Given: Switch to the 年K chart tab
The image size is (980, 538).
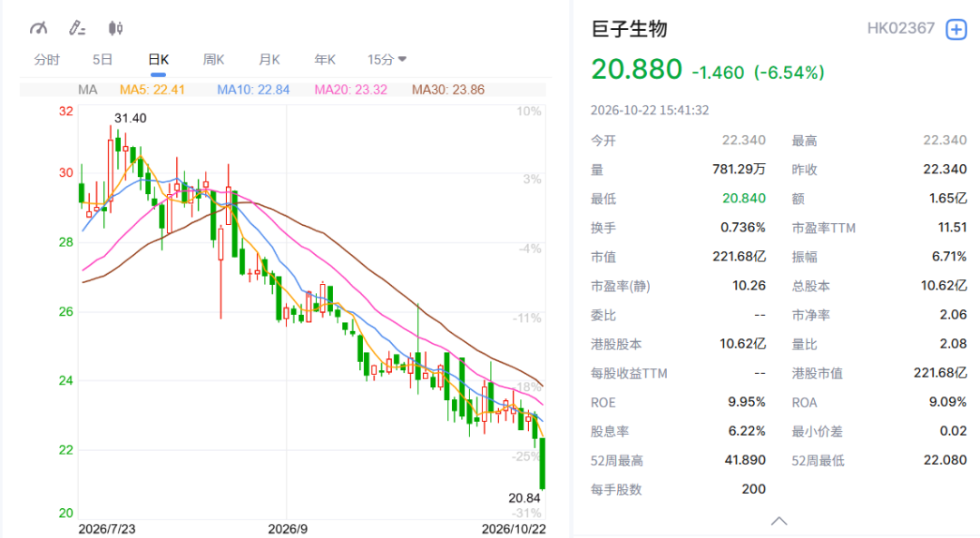Looking at the screenshot, I should (325, 59).
